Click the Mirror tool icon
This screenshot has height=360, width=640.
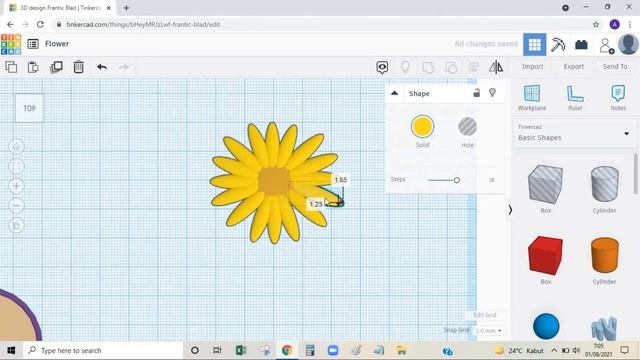coord(496,67)
